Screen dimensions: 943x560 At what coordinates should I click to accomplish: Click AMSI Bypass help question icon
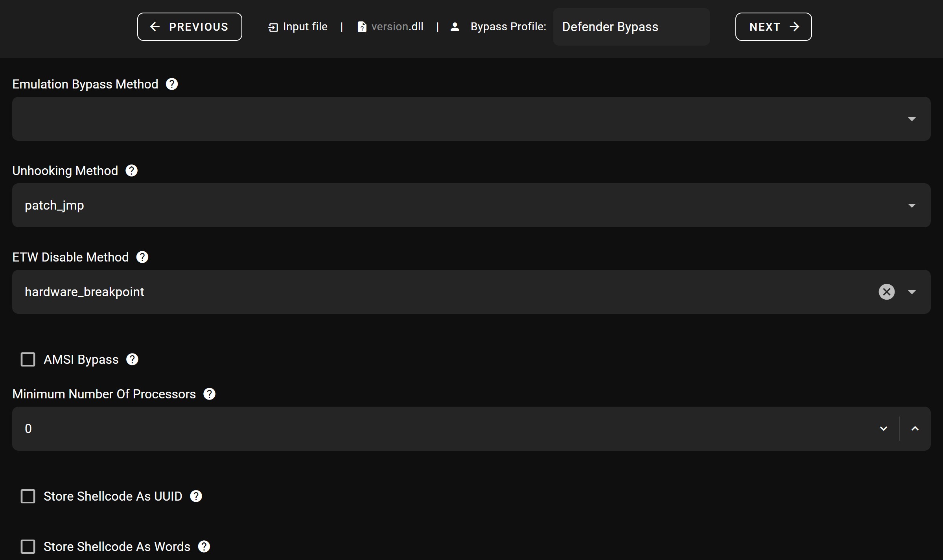coord(132,359)
